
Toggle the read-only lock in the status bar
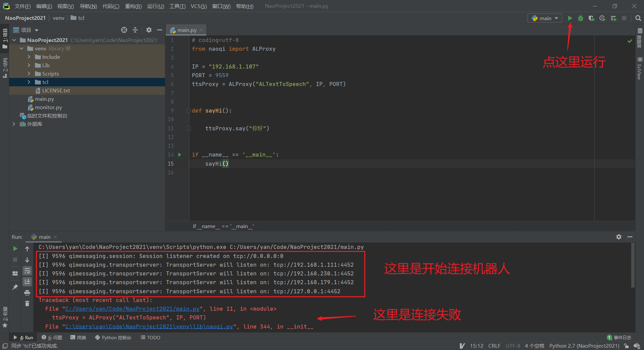(x=626, y=346)
